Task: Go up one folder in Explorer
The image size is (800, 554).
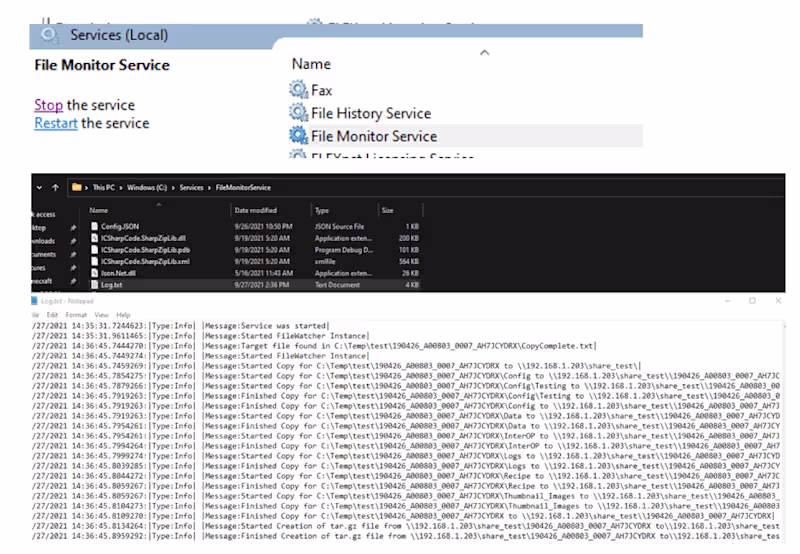Action: pos(55,188)
